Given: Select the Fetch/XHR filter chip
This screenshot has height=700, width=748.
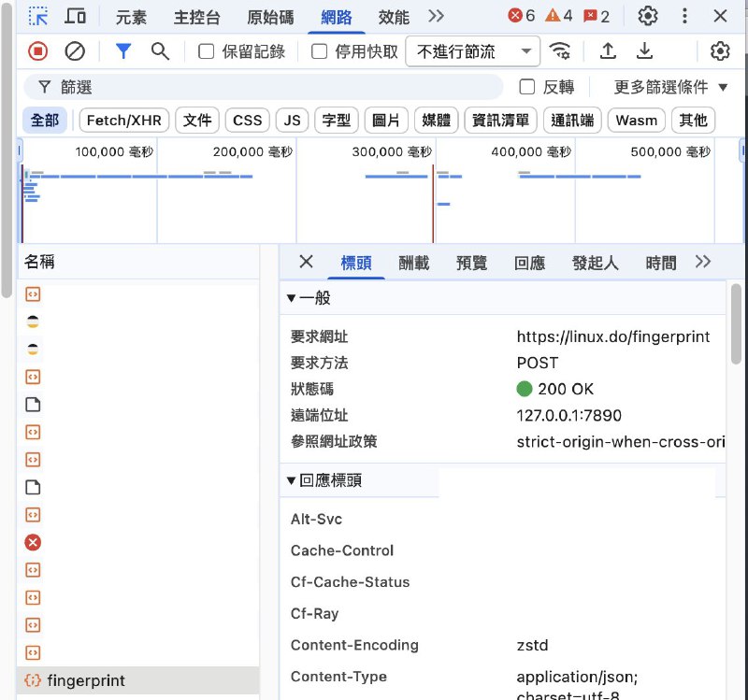Looking at the screenshot, I should coord(123,121).
